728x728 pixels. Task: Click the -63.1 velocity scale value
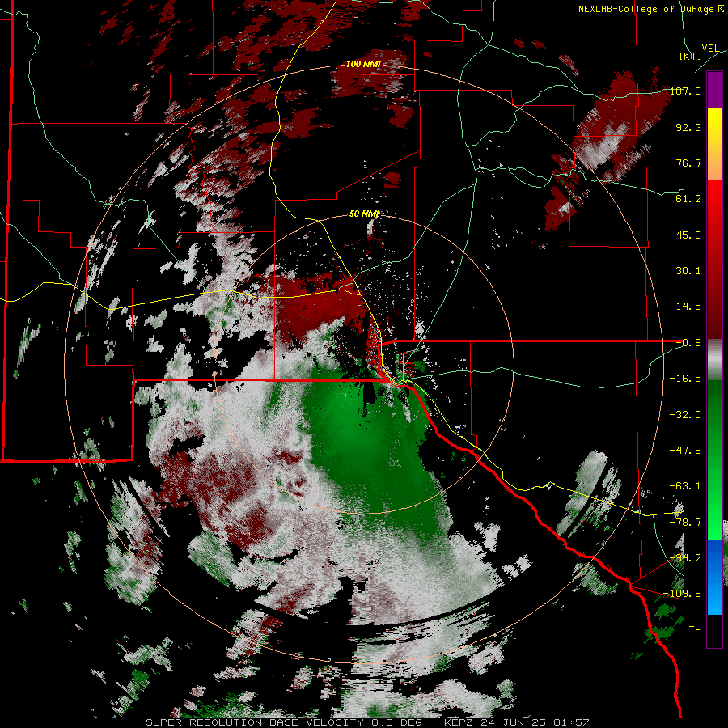685,486
